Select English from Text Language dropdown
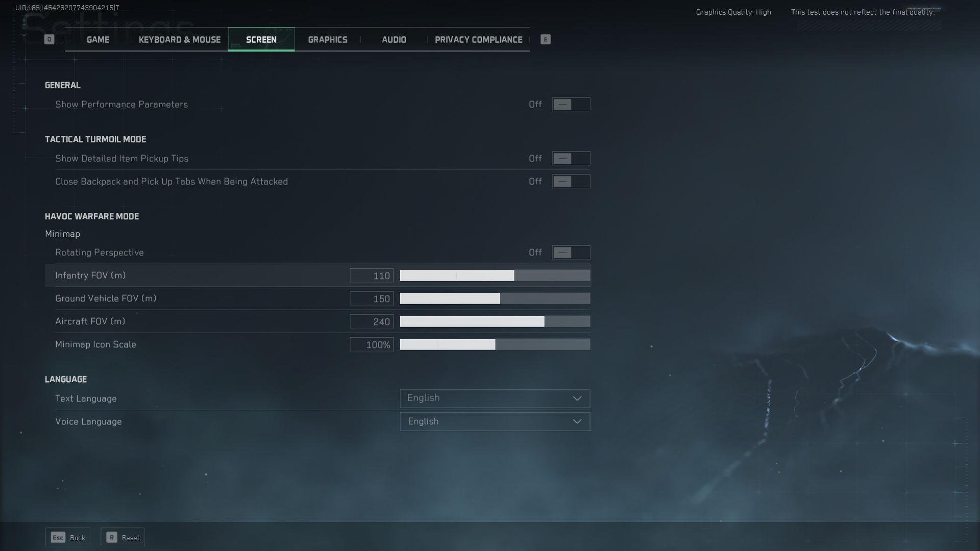The height and width of the screenshot is (551, 980). 495,397
